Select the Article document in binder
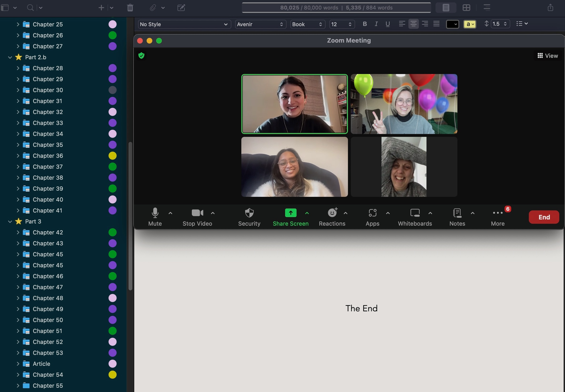 click(x=41, y=364)
